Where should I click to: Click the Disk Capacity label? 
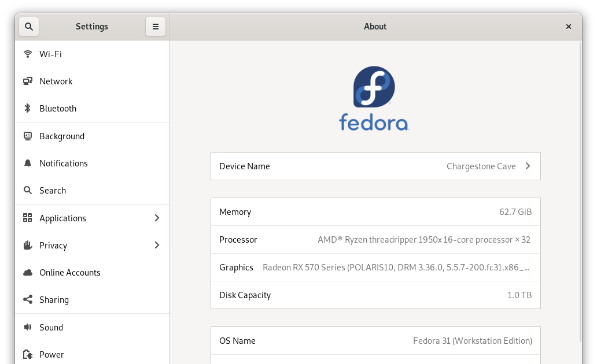tap(245, 296)
